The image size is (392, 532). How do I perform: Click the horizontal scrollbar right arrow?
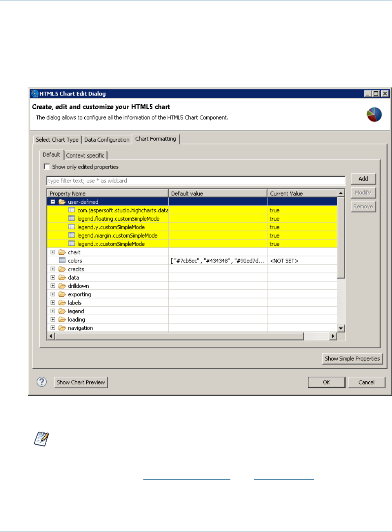pyautogui.click(x=333, y=336)
